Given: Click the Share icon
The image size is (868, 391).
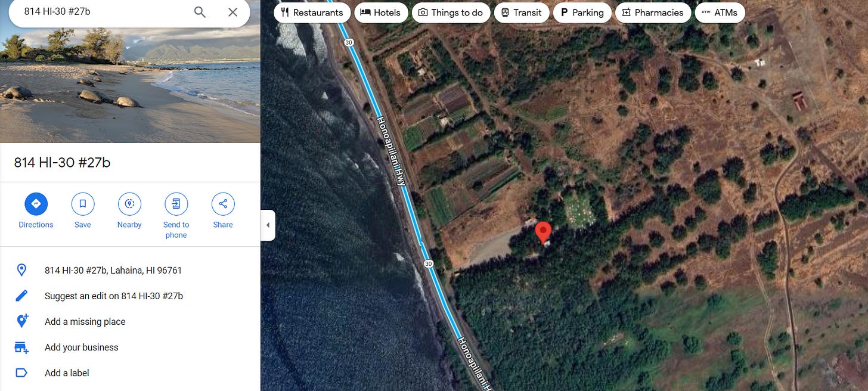Looking at the screenshot, I should 223,204.
